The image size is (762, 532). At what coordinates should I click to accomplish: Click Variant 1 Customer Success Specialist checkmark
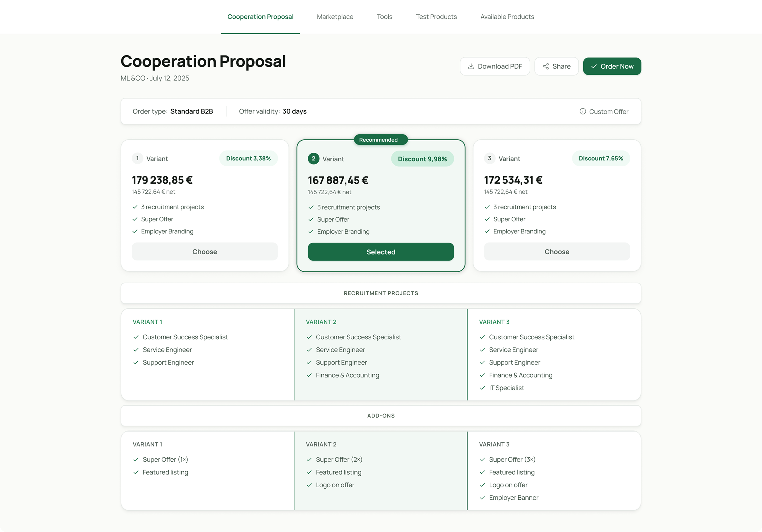[136, 337]
